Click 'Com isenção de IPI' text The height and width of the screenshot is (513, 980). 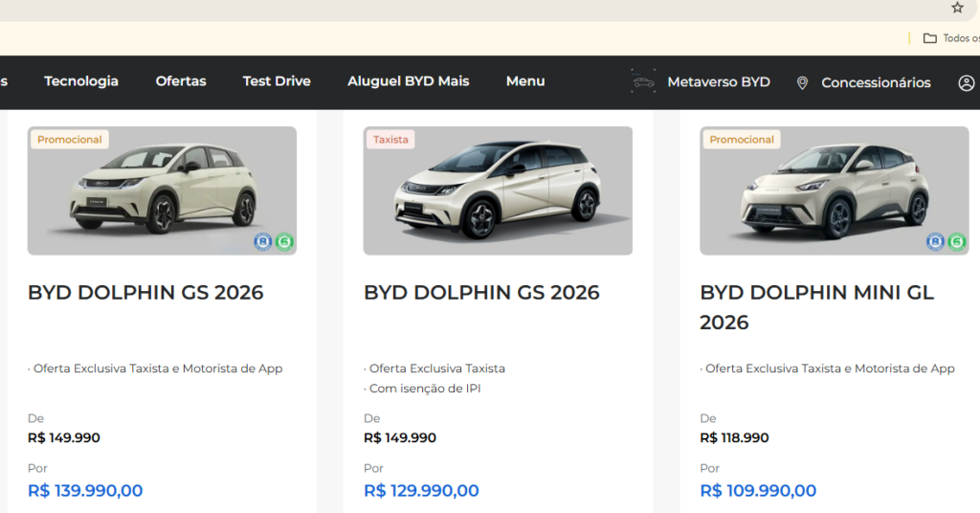(x=425, y=389)
